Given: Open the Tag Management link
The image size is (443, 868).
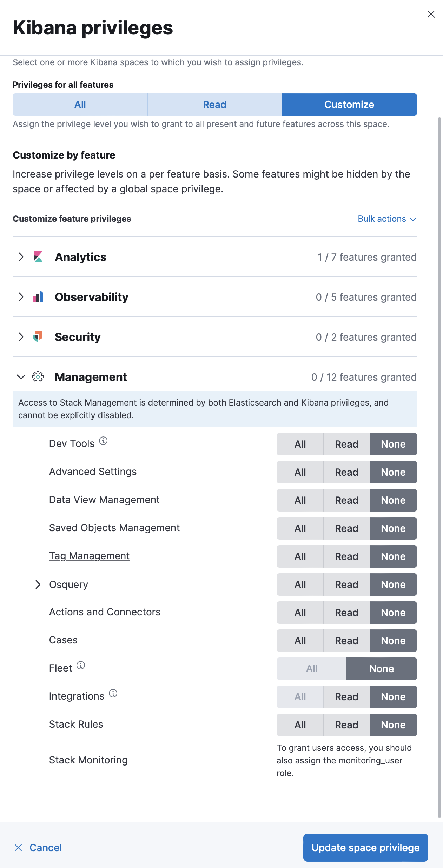Looking at the screenshot, I should [89, 555].
